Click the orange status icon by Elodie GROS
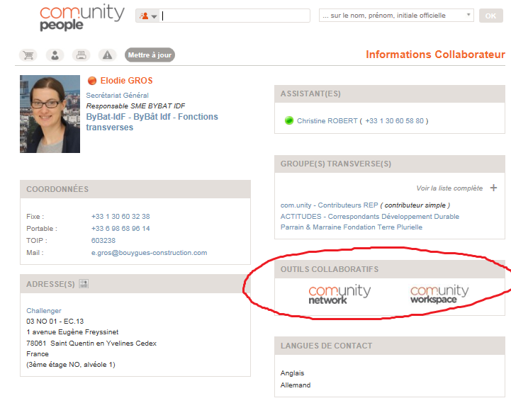The image size is (511, 420). click(x=91, y=81)
